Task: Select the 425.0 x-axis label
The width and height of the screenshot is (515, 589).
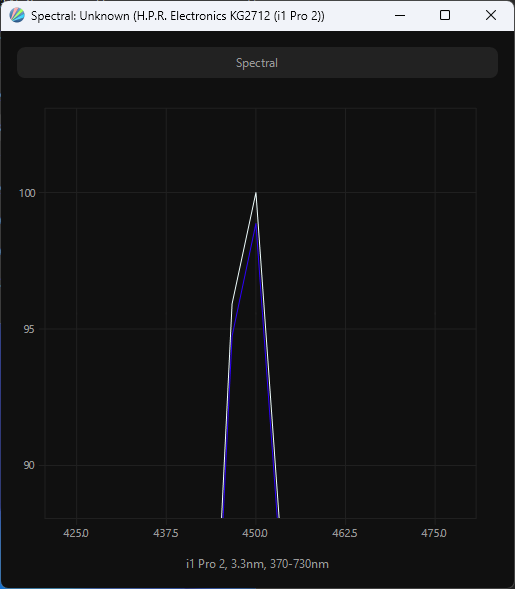Action: pyautogui.click(x=76, y=533)
